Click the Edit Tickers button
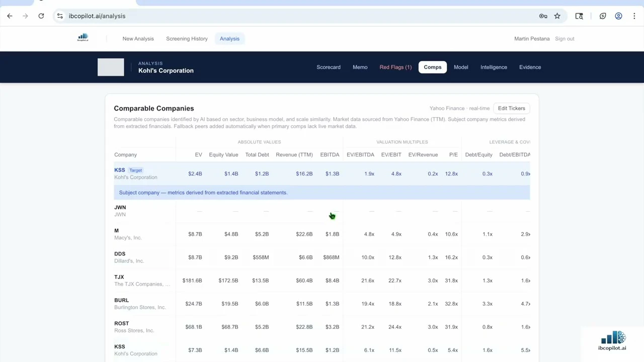The image size is (644, 362). pyautogui.click(x=511, y=108)
